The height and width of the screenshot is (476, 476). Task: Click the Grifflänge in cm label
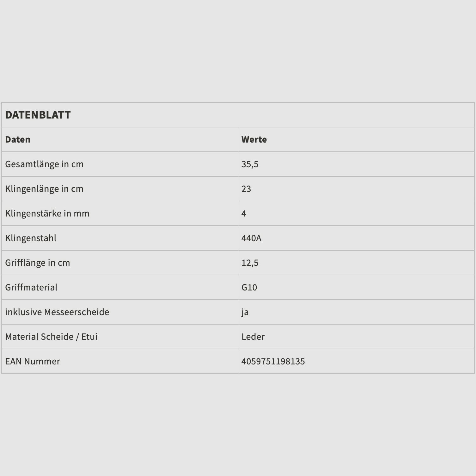tap(37, 263)
